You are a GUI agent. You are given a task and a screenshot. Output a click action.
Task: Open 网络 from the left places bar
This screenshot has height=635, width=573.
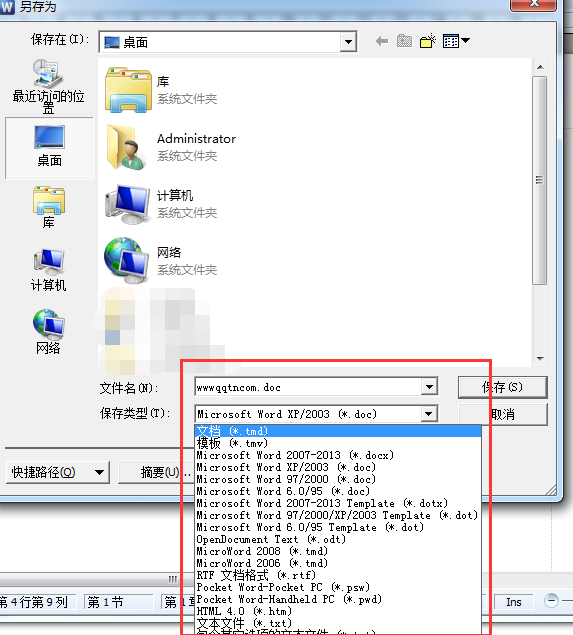click(49, 332)
